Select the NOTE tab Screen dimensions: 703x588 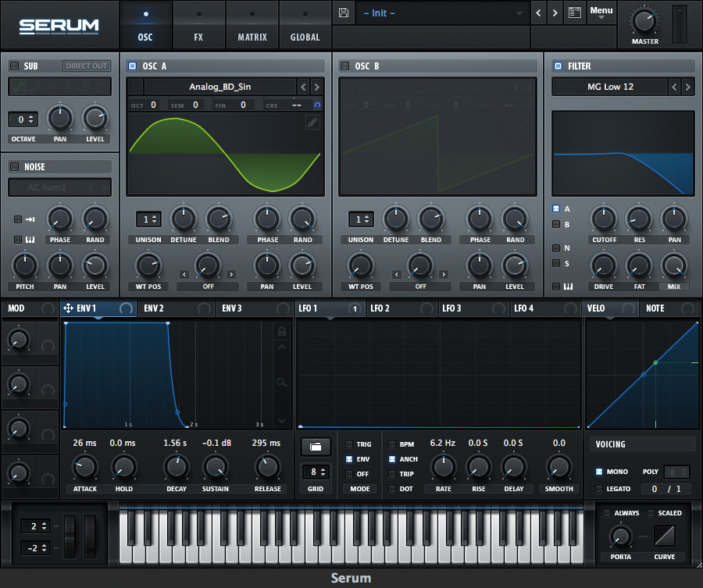(669, 308)
